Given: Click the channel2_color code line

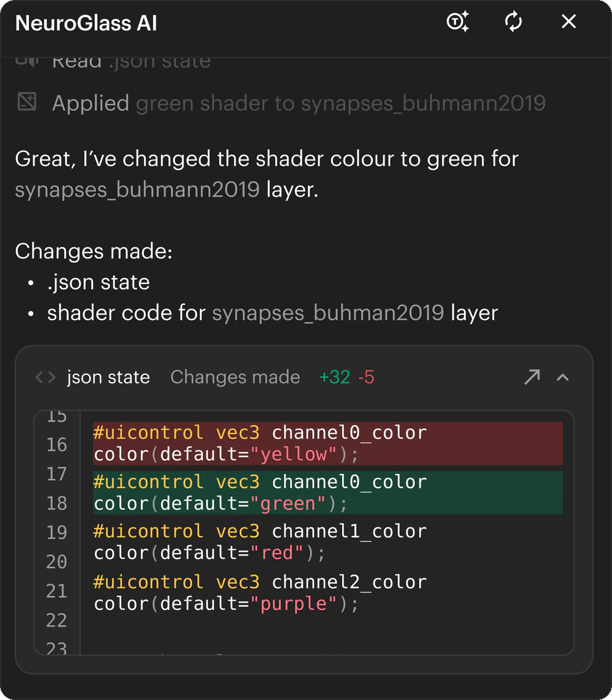Looking at the screenshot, I should click(x=260, y=582).
